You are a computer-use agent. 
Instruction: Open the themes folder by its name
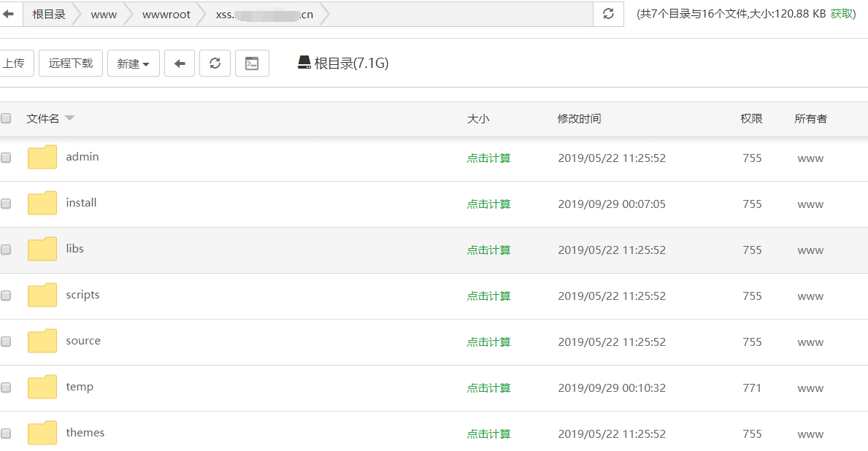tap(85, 433)
